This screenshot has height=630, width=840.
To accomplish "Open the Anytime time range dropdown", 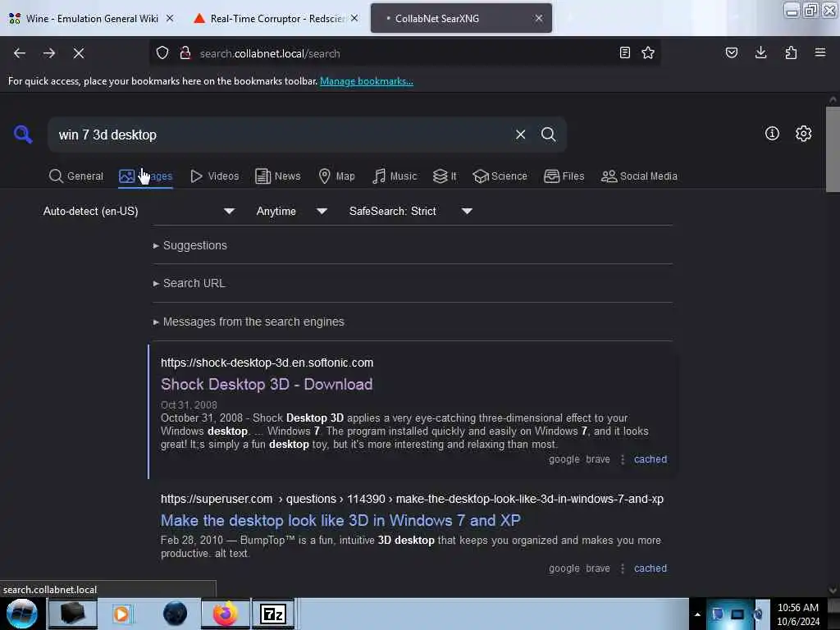I will 292,211.
